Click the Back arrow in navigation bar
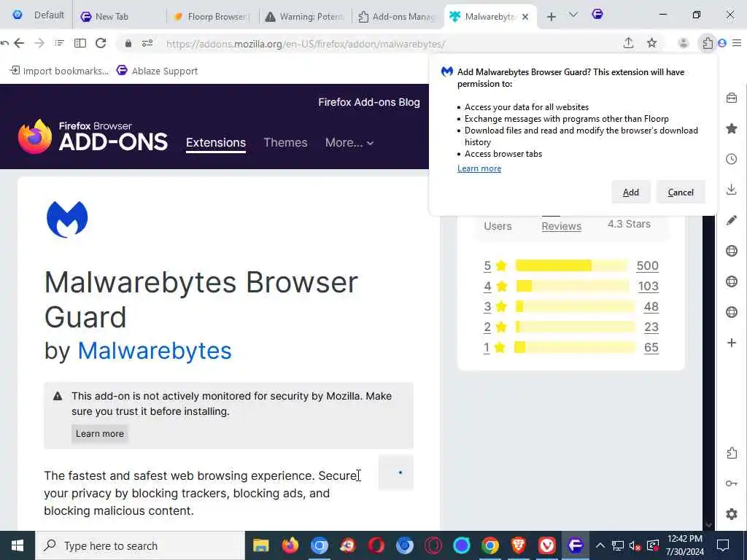This screenshot has height=560, width=747. 19,43
